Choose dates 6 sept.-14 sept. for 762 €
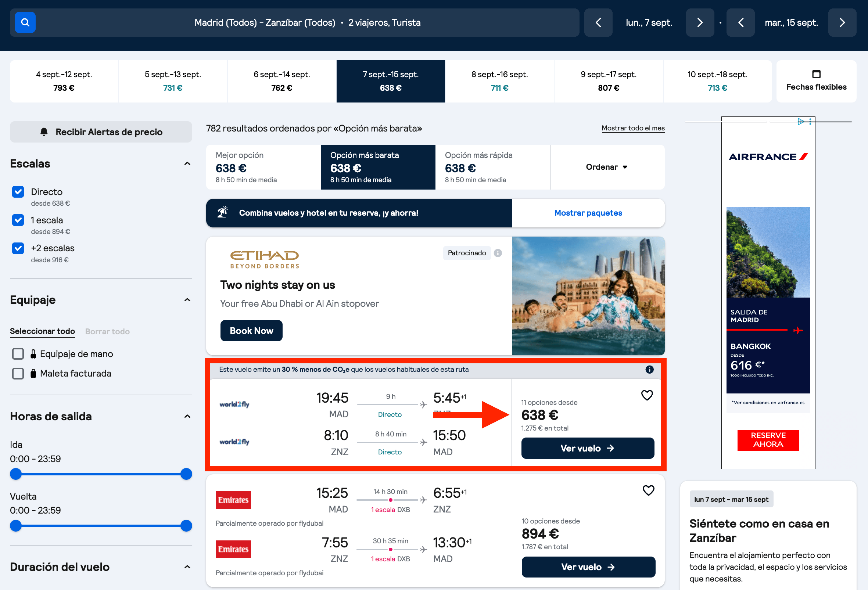Screen dimensions: 868x590 click(281, 81)
